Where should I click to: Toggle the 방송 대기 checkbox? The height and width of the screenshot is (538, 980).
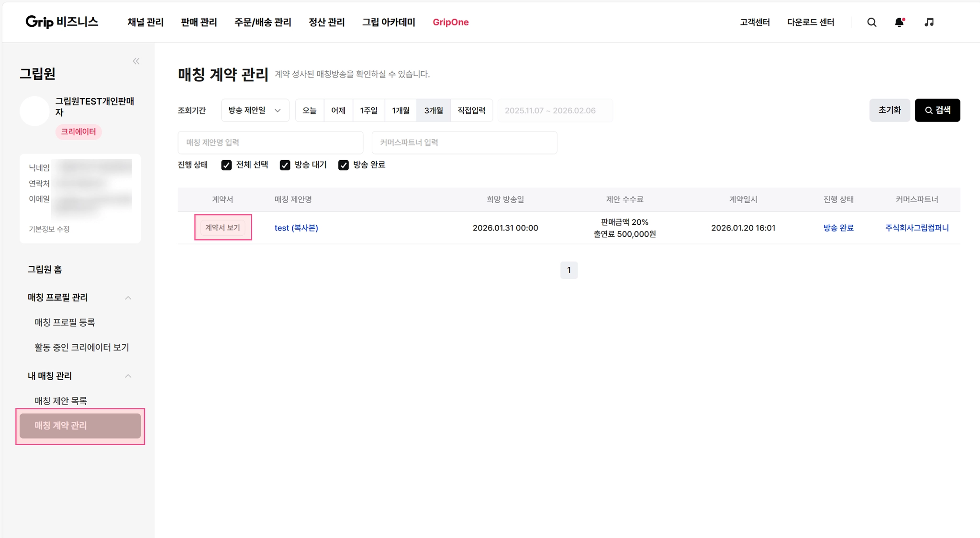(285, 165)
